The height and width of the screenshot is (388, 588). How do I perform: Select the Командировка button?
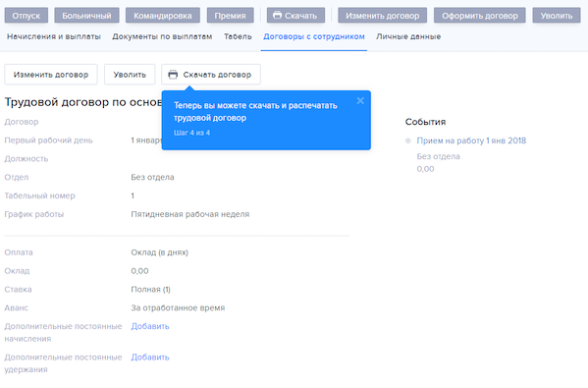click(x=163, y=16)
